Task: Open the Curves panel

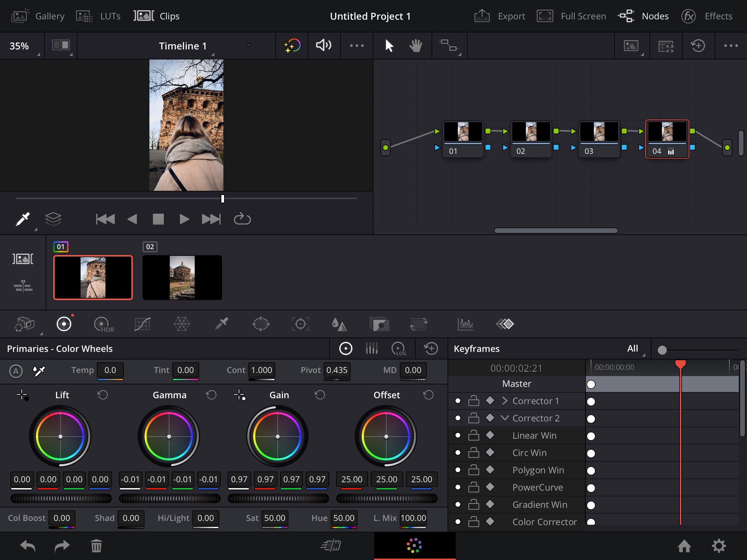Action: (143, 324)
